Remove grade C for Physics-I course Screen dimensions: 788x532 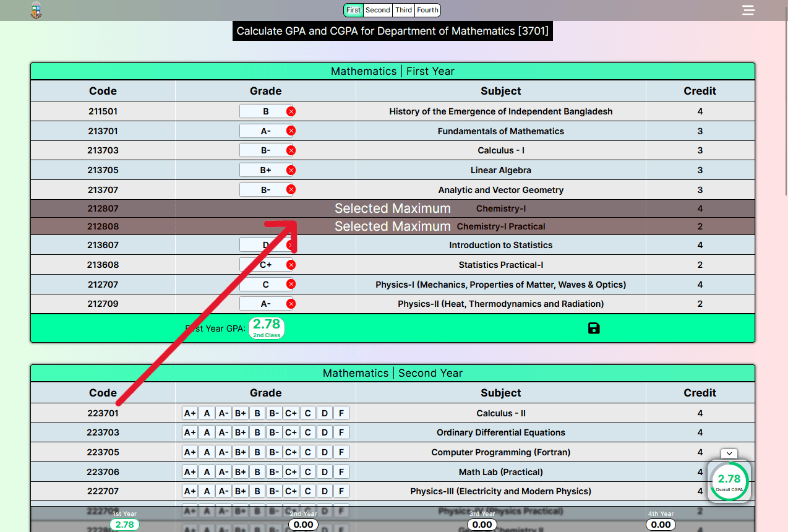pos(291,285)
